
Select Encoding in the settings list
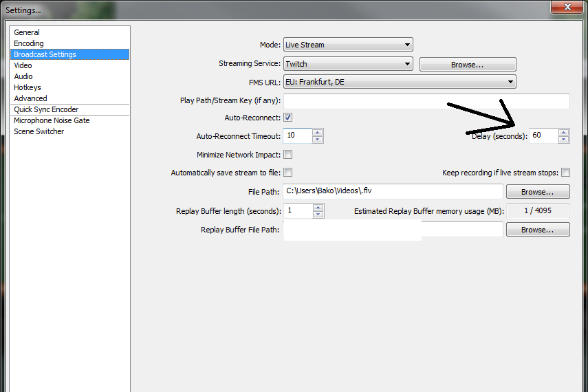pyautogui.click(x=69, y=43)
